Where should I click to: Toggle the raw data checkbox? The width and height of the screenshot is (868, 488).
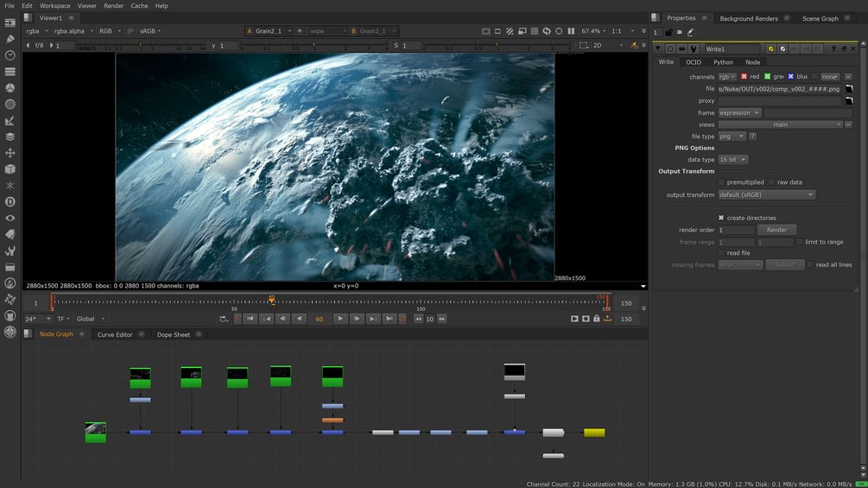(x=771, y=182)
